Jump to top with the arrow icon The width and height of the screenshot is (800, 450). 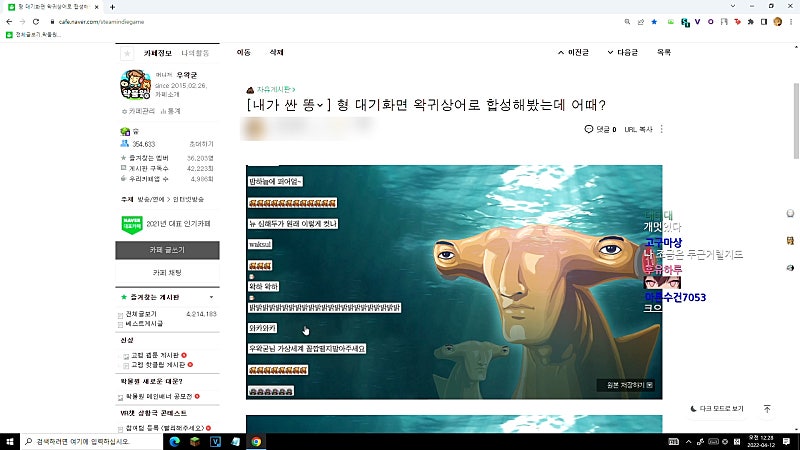coord(767,409)
